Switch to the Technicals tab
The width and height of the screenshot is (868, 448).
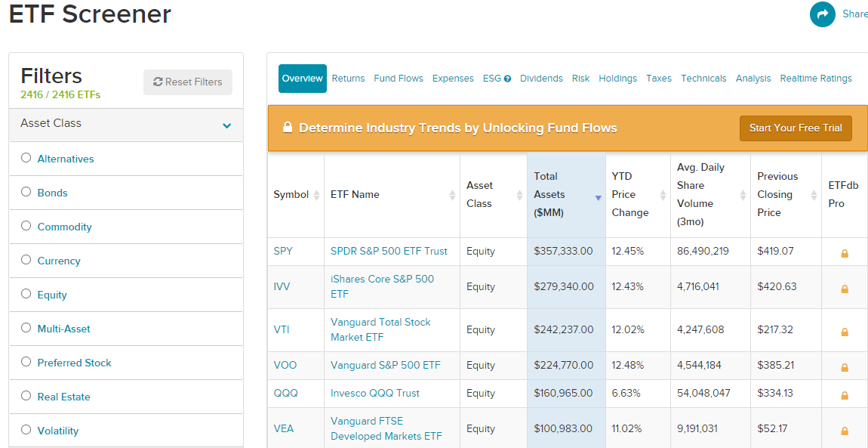[703, 79]
